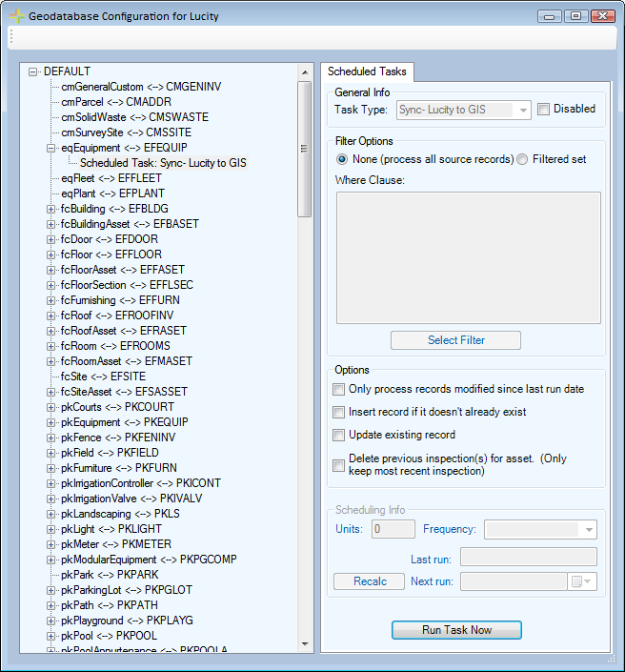Select pkModularEquipment <--> PKPGCOMP row
The image size is (625, 672).
click(x=149, y=560)
